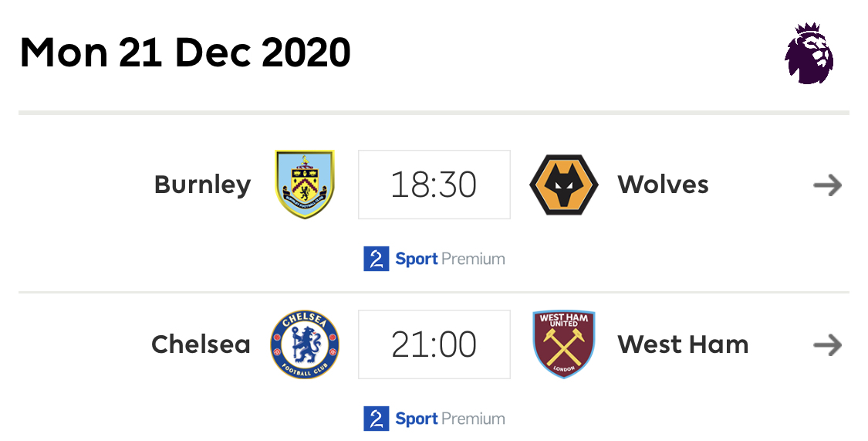Click the divider line between the two fixtures
Image resolution: width=868 pixels, height=441 pixels.
[x=434, y=292]
